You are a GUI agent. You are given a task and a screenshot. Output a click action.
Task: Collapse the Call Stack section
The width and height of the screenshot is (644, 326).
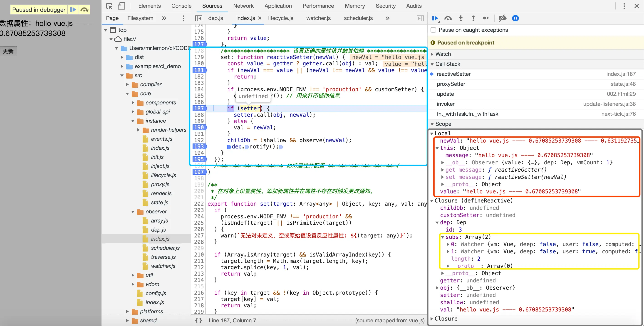coord(448,64)
